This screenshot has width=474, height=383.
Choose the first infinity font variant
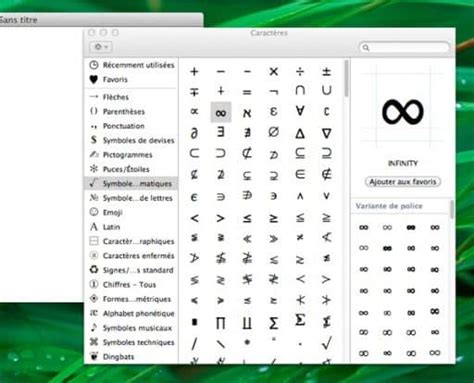[x=363, y=227]
